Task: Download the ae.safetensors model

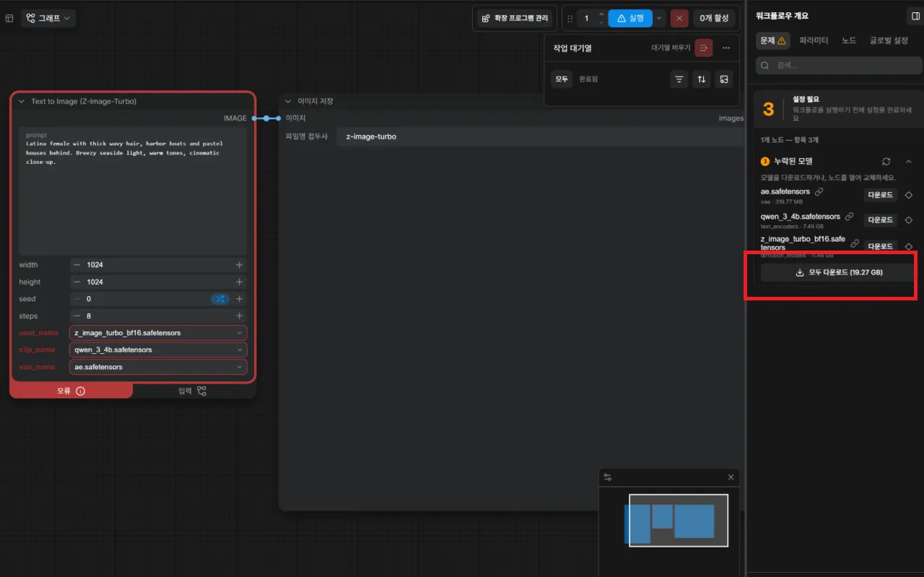Action: click(x=880, y=195)
